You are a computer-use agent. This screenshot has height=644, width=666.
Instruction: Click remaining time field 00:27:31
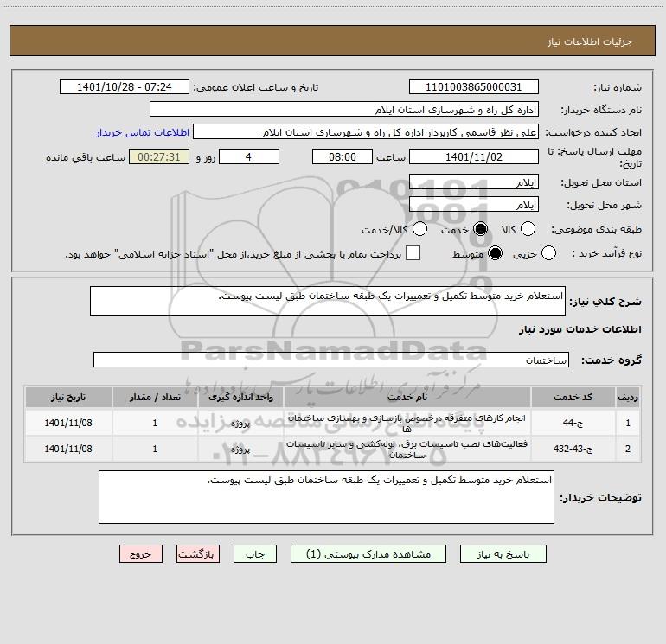159,156
